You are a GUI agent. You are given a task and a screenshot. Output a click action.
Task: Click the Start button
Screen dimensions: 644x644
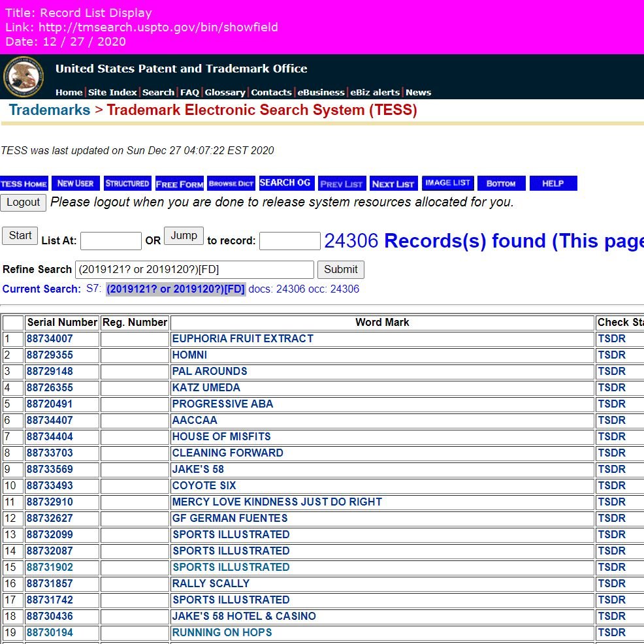pyautogui.click(x=20, y=236)
